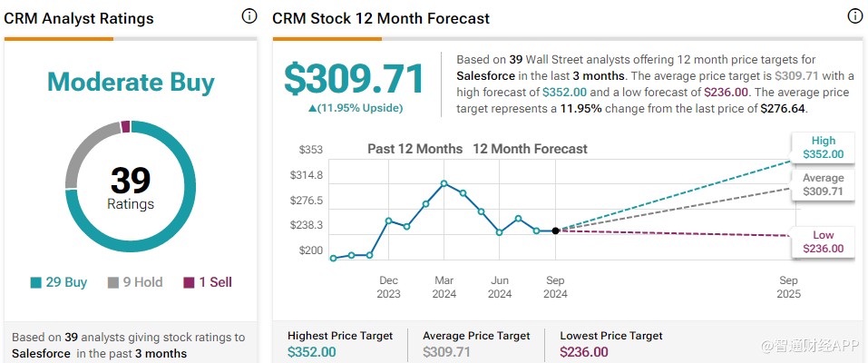Viewport: 868px width, 363px height.
Task: Click the March 2024 peak data point
Action: (444, 183)
